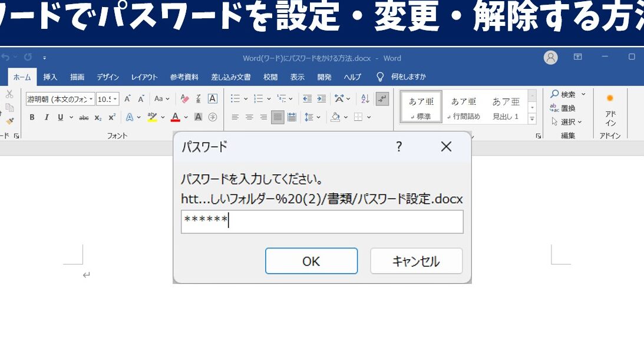The image size is (644, 357).
Task: Click the Sort A-Z icon
Action: point(365,99)
